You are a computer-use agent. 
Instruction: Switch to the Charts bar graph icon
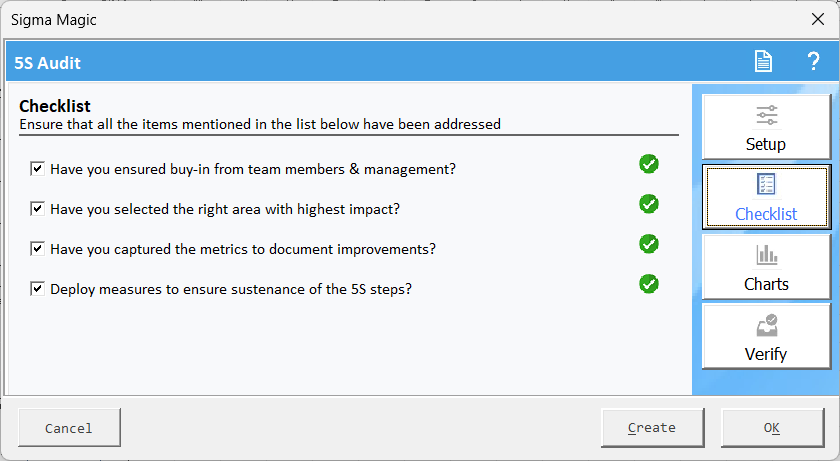coord(767,255)
